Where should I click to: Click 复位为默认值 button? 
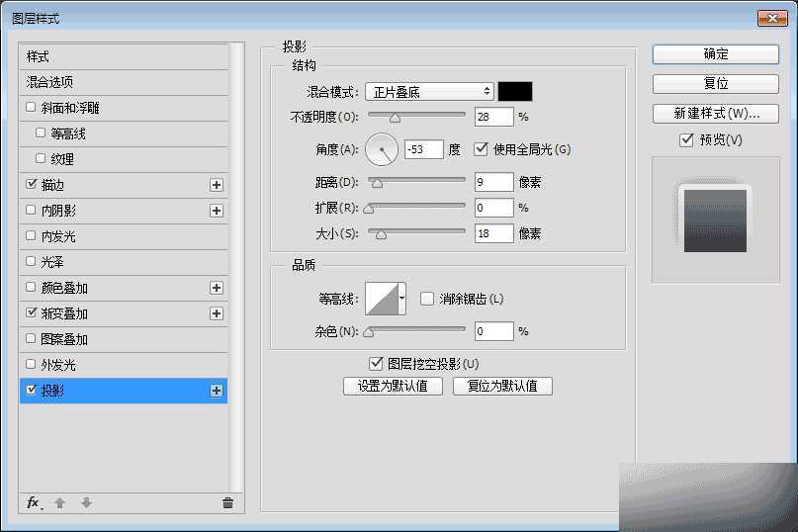pos(502,386)
